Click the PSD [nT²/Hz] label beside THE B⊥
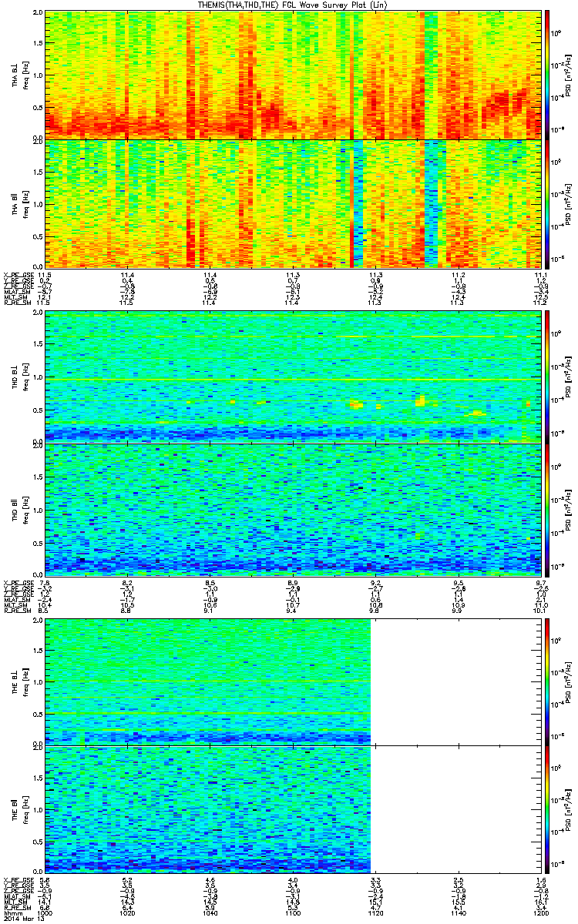Viewport: 578px width, 924px height. pyautogui.click(x=568, y=682)
